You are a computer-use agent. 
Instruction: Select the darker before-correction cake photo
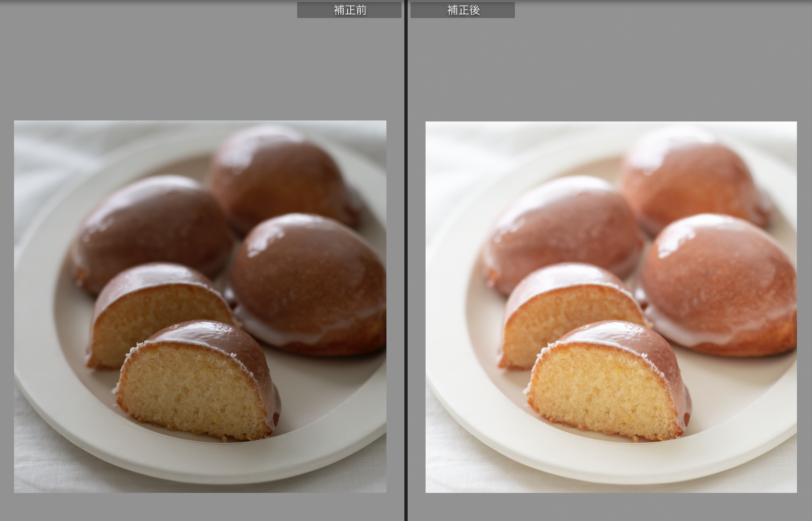[200, 307]
